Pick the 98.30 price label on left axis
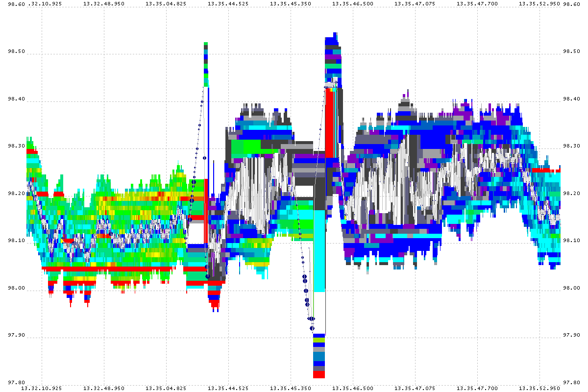Image resolution: width=588 pixels, height=392 pixels. pos(18,146)
